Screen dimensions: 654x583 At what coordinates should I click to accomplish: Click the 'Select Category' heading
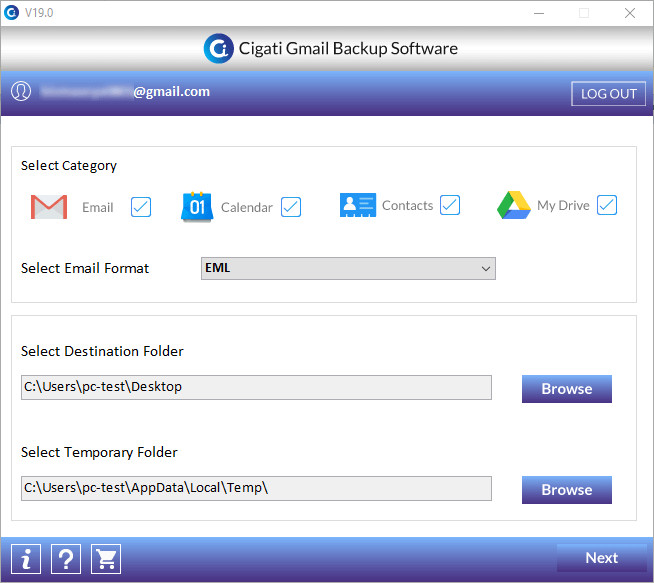[69, 166]
